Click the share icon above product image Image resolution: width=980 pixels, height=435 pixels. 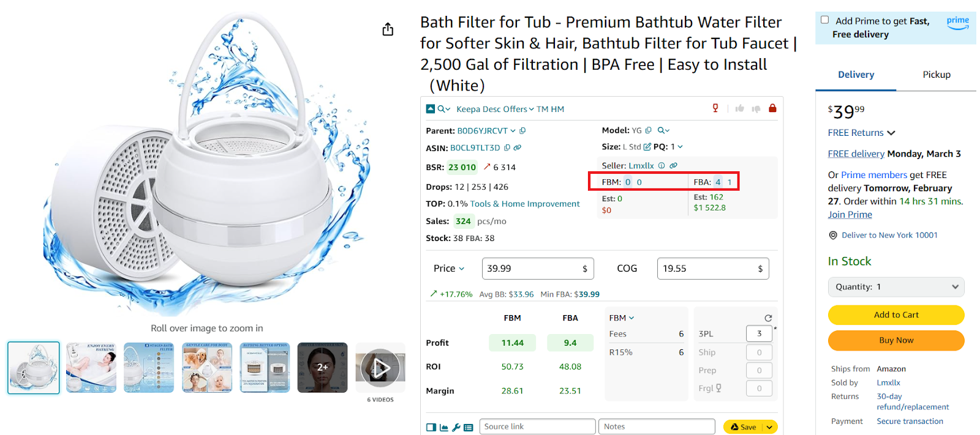pyautogui.click(x=388, y=29)
